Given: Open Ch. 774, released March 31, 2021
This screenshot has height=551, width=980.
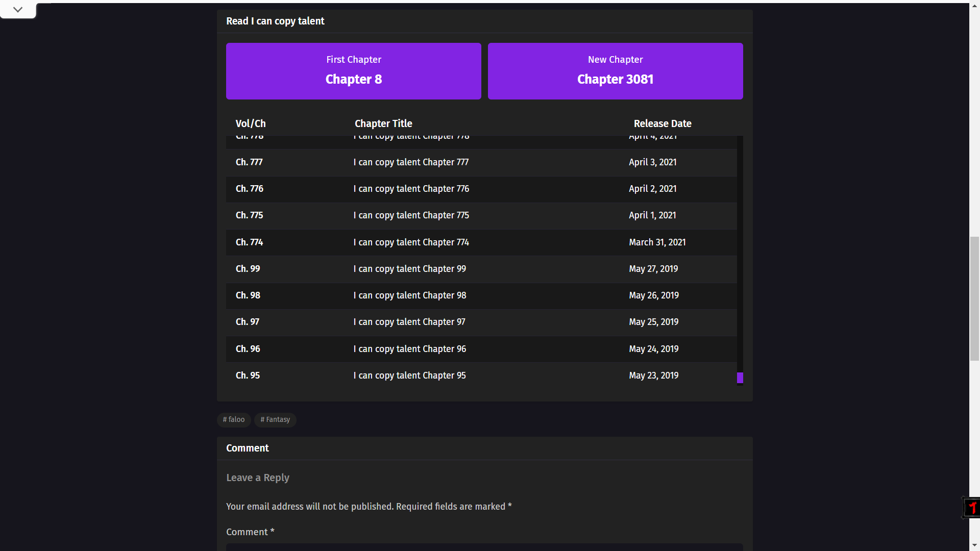Looking at the screenshot, I should [x=481, y=242].
